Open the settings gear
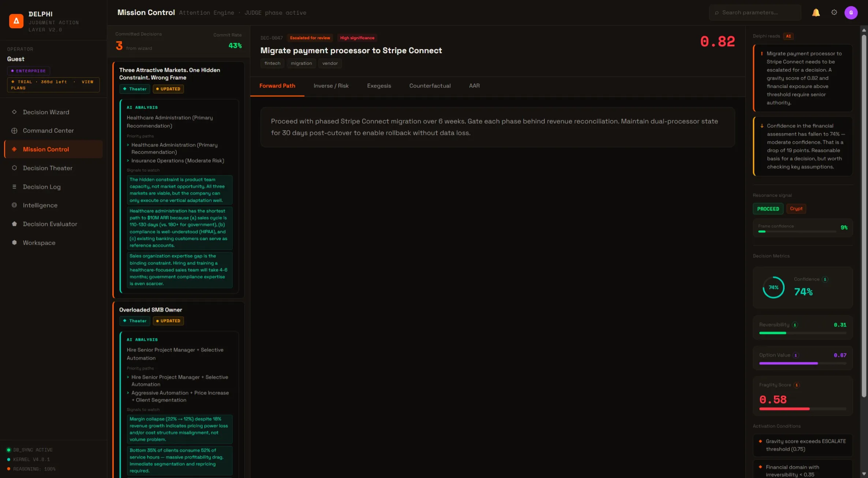 (834, 12)
